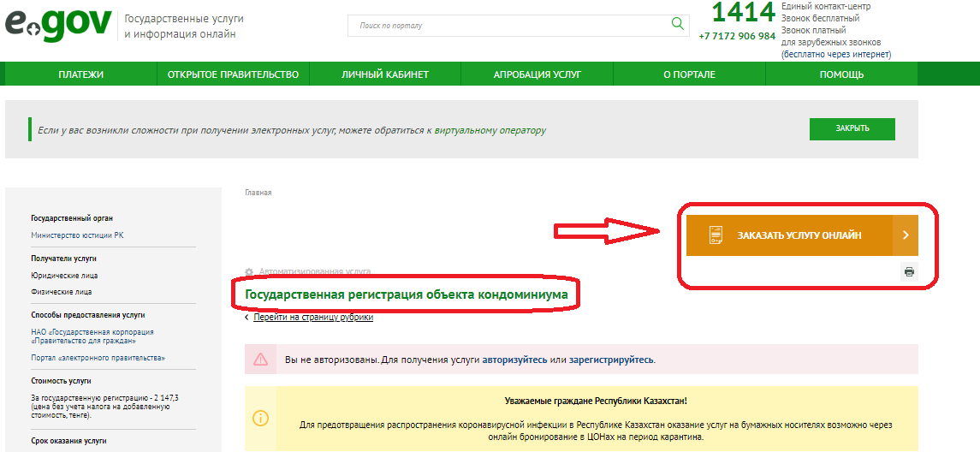Click the phone number +7 7172 906 984
This screenshot has height=452, width=980.
(737, 36)
